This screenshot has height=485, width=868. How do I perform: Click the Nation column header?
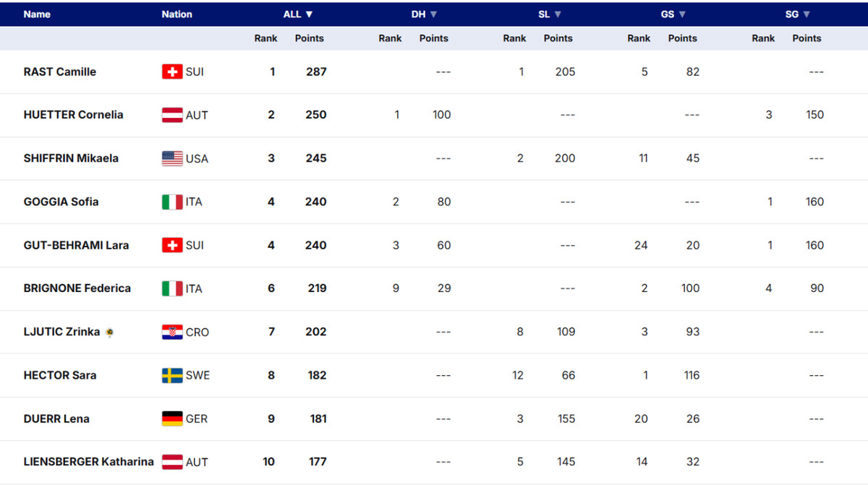tap(176, 14)
